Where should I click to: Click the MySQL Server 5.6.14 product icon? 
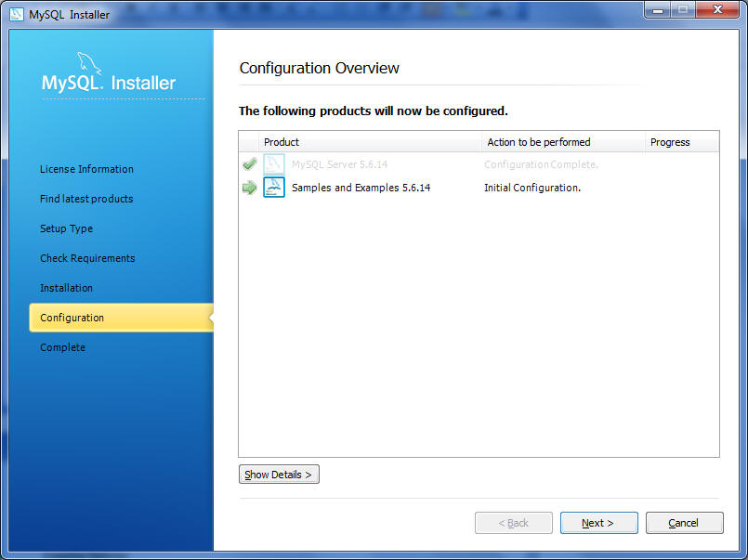pos(274,164)
